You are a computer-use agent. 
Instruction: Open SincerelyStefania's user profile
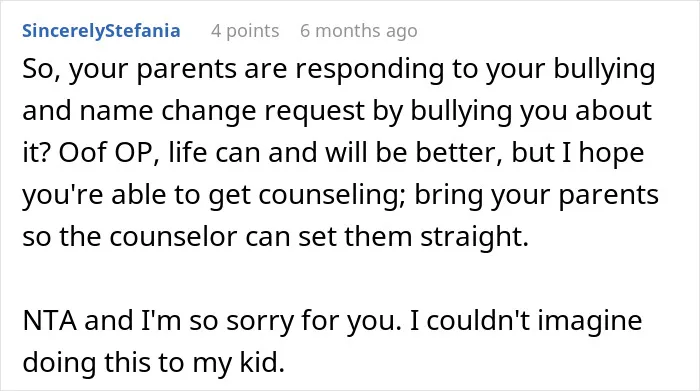[x=101, y=31]
